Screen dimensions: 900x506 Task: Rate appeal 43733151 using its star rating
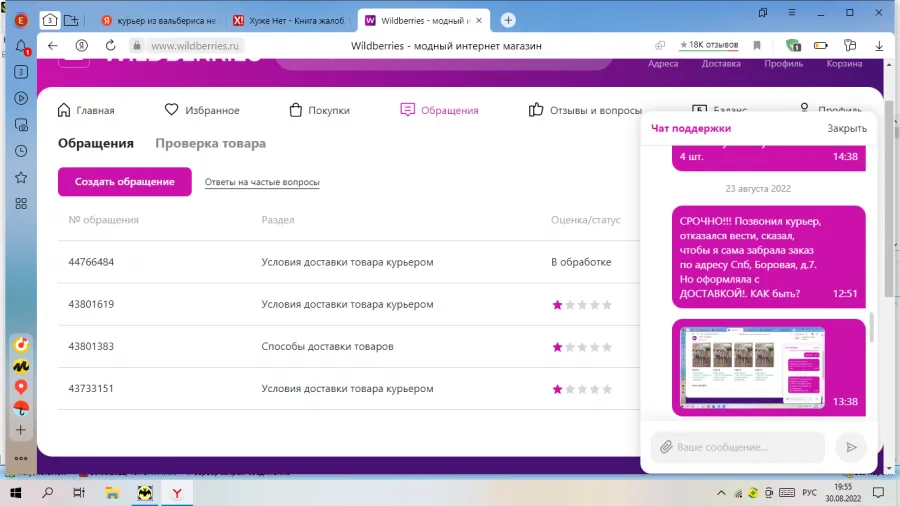582,389
